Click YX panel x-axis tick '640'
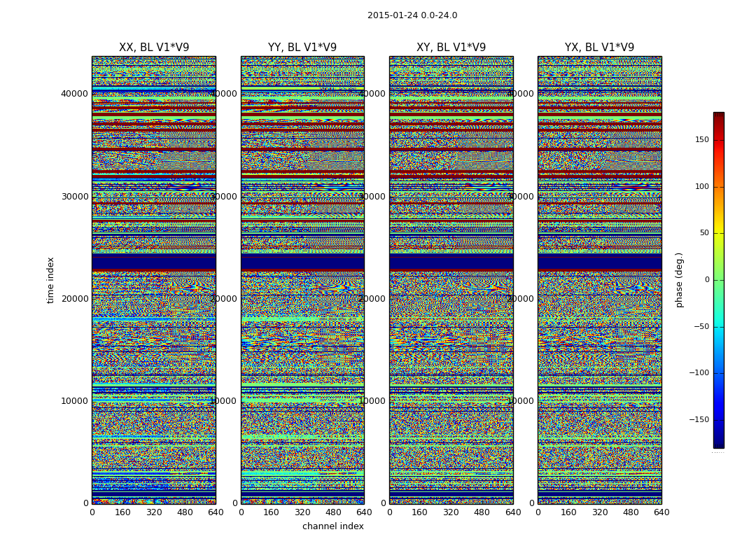735x560 pixels. pyautogui.click(x=661, y=512)
